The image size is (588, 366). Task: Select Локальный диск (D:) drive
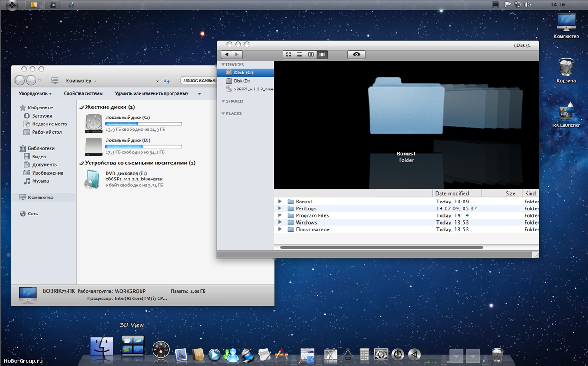click(133, 146)
